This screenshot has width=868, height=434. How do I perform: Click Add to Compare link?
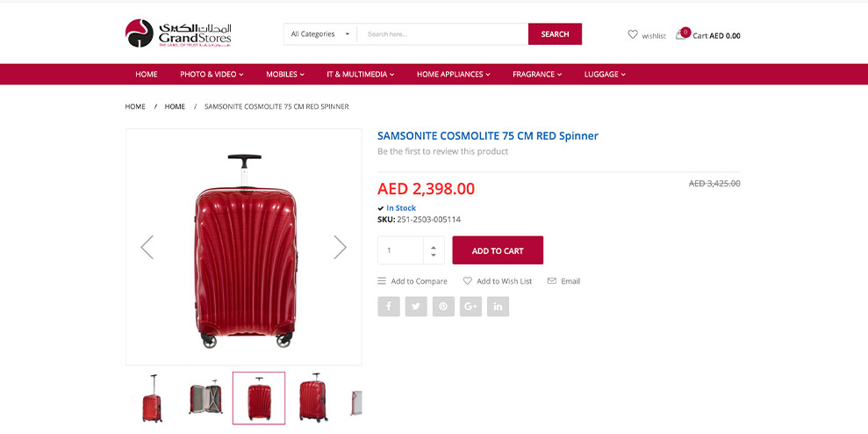[412, 281]
